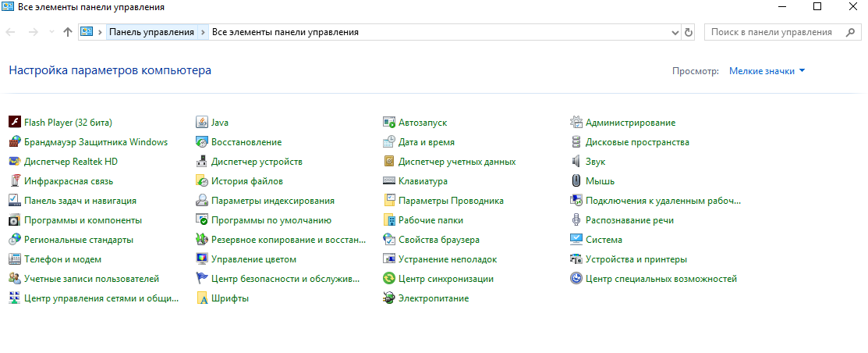Open the Панель задач и навигация icon
The image size is (868, 353).
(15, 201)
